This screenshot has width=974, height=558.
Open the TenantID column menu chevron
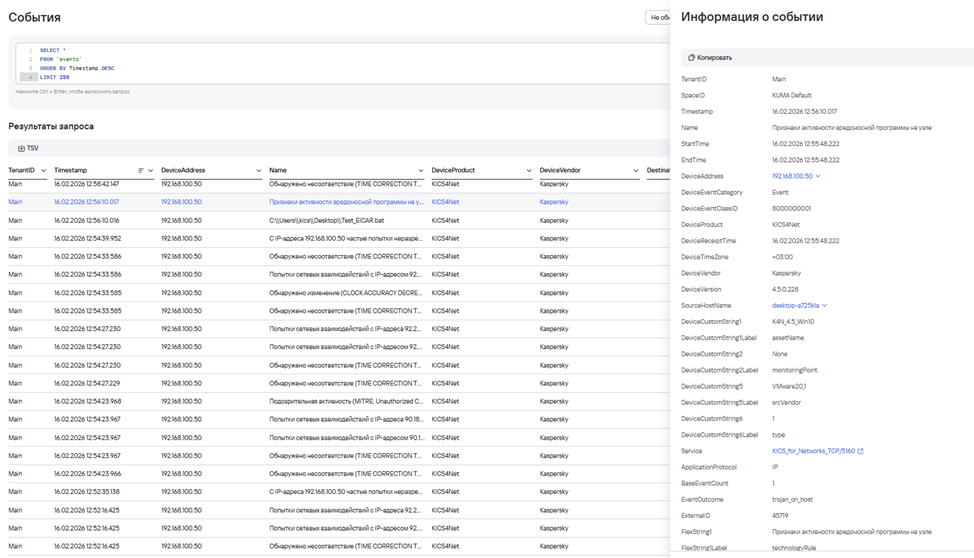coord(42,171)
